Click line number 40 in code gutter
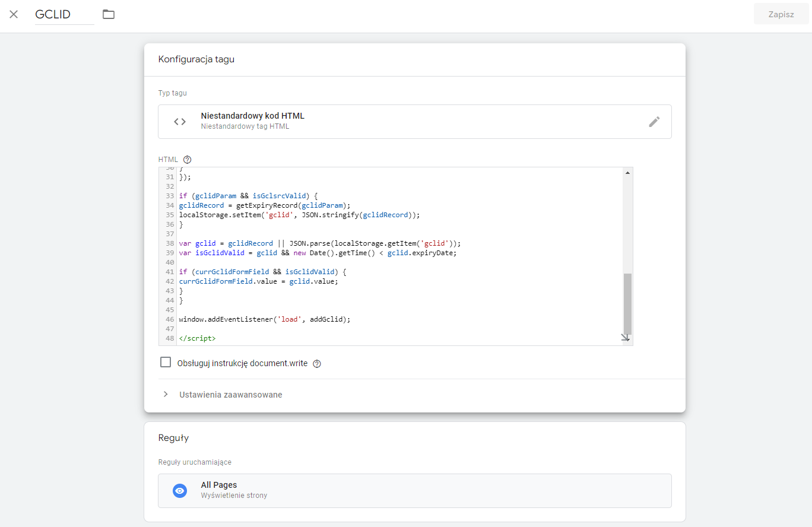Image resolution: width=812 pixels, height=527 pixels. [170, 262]
